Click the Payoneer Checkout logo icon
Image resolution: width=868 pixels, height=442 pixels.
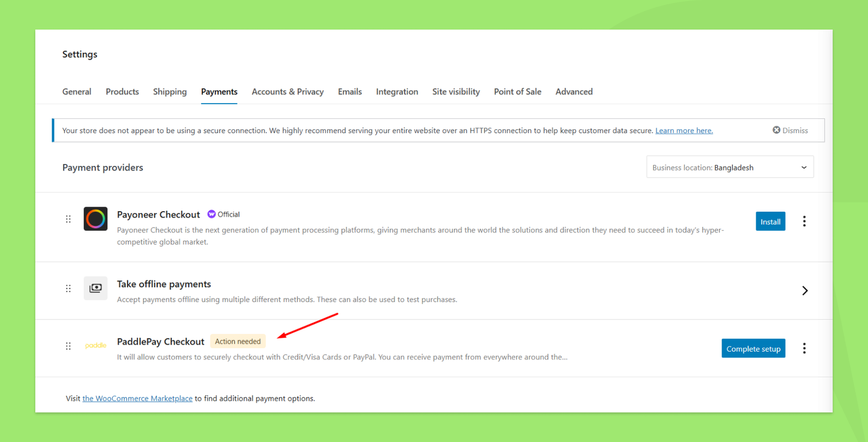pos(95,219)
